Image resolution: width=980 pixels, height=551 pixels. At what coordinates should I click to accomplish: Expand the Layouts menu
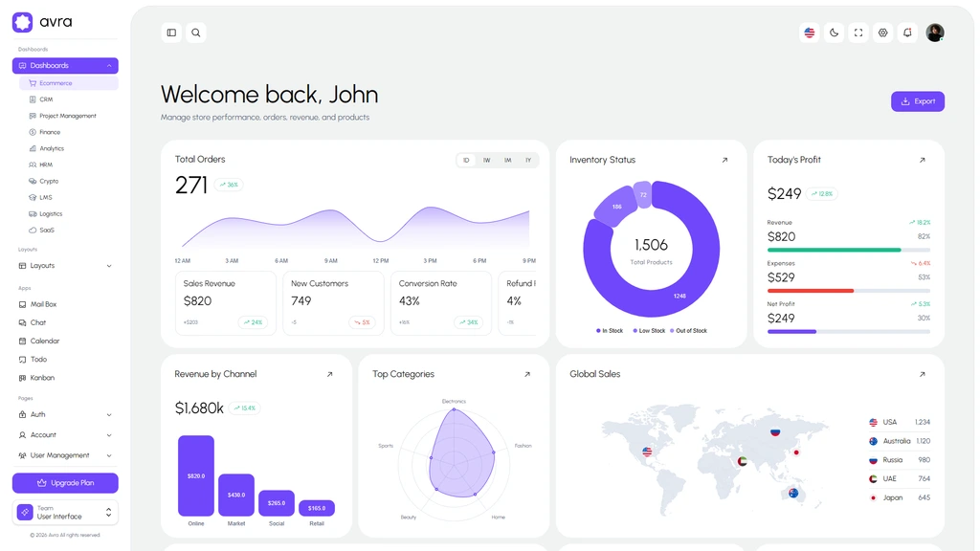[x=65, y=266]
